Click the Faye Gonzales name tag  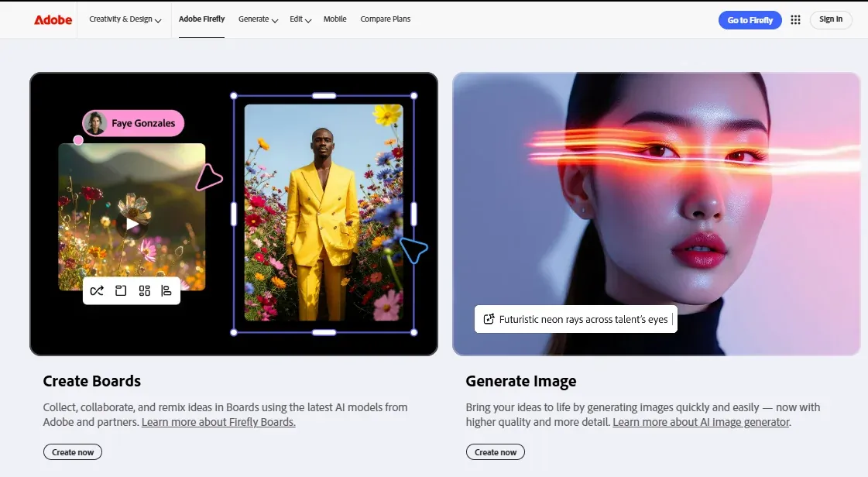pos(132,123)
